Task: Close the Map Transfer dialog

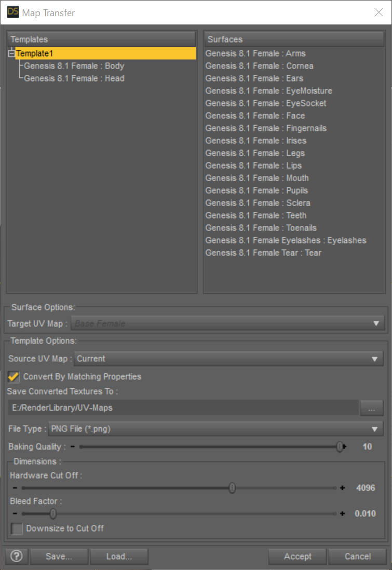Action: click(379, 12)
